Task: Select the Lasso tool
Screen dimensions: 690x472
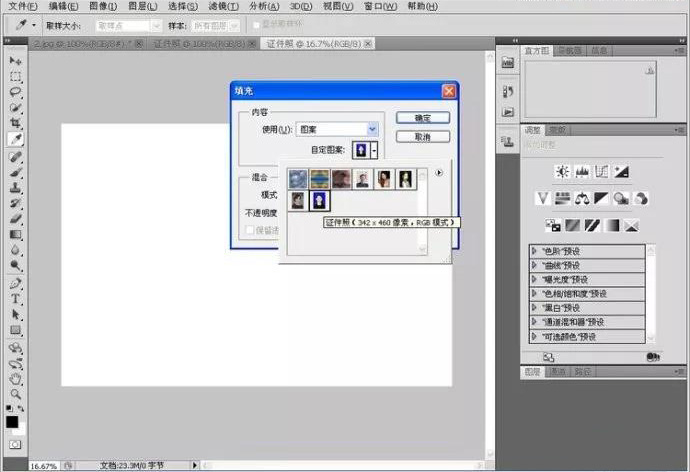Action: [16, 92]
